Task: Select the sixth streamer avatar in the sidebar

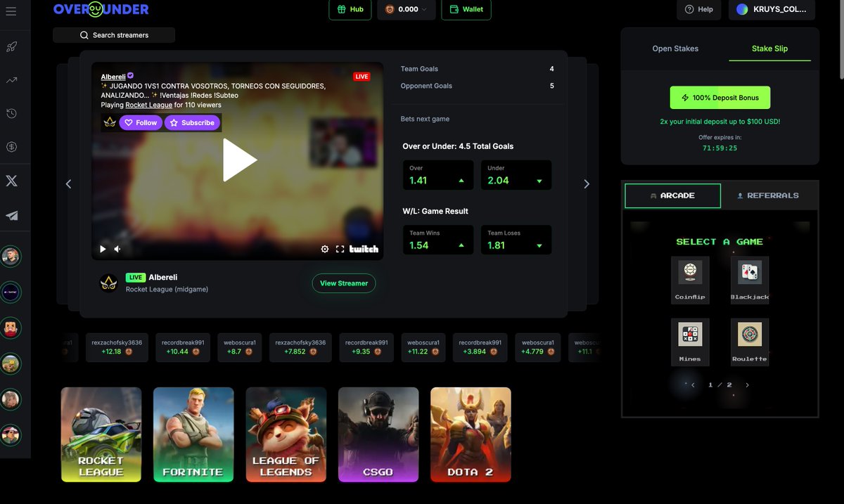Action: point(11,436)
